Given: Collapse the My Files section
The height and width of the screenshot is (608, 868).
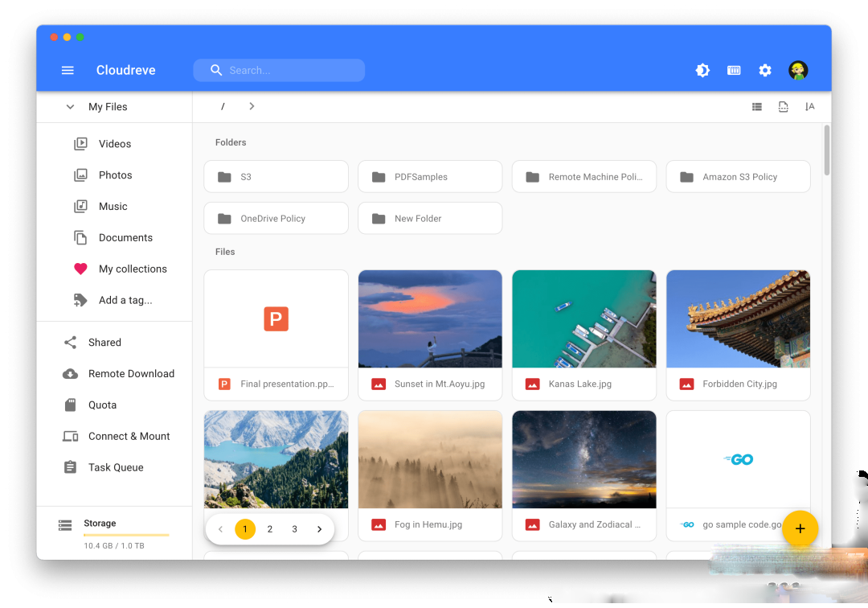Looking at the screenshot, I should 70,107.
